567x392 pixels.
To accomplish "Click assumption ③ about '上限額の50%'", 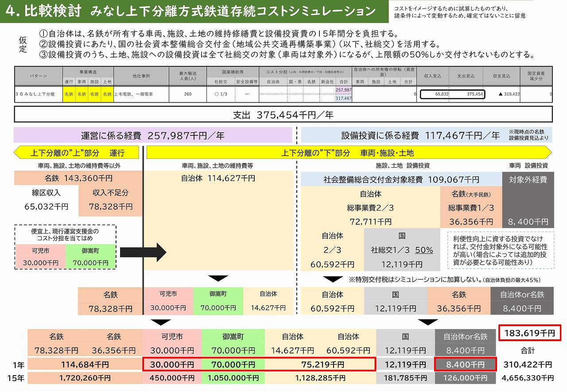I will (x=287, y=55).
